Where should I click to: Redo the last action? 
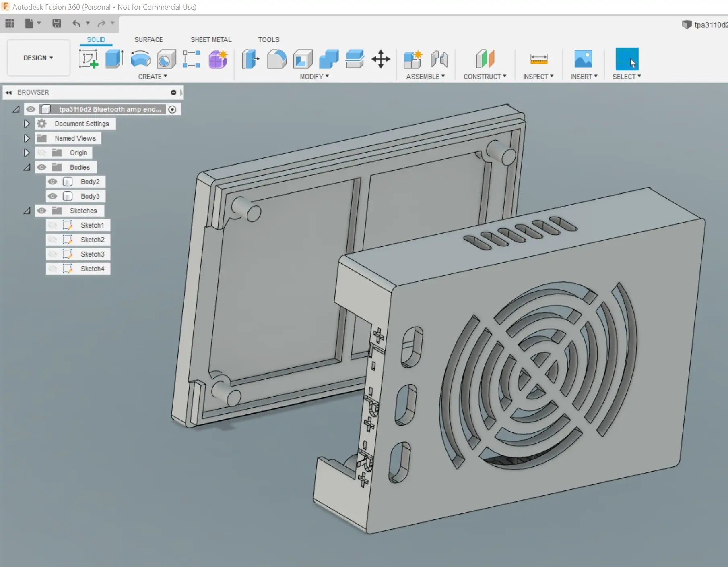pos(101,23)
